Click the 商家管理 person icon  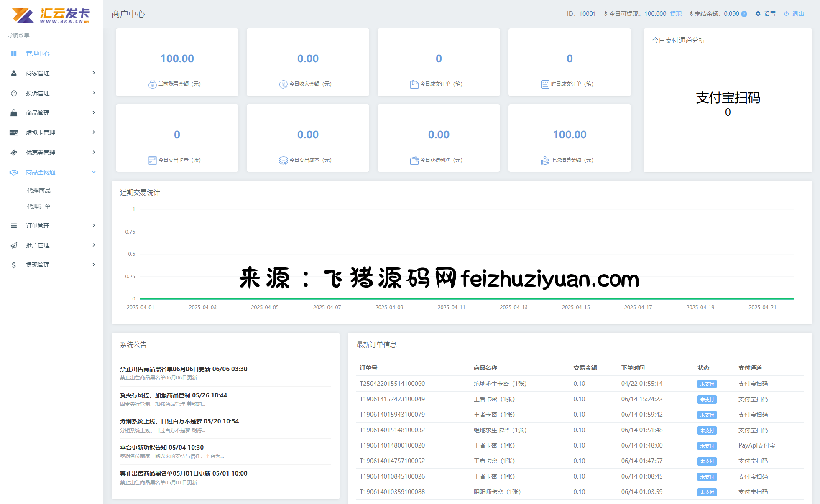[14, 73]
